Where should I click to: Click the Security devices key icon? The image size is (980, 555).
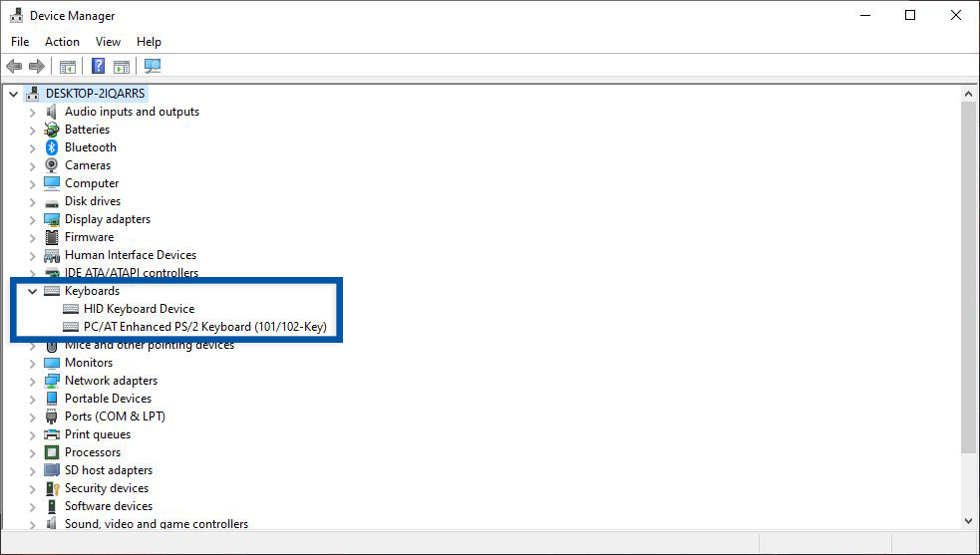pos(52,488)
